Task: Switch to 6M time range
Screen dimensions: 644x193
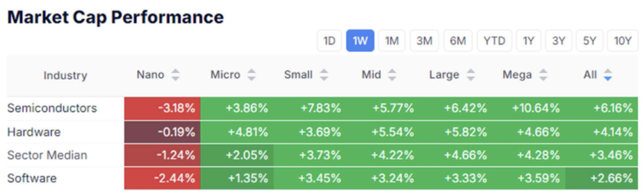Action: point(458,41)
